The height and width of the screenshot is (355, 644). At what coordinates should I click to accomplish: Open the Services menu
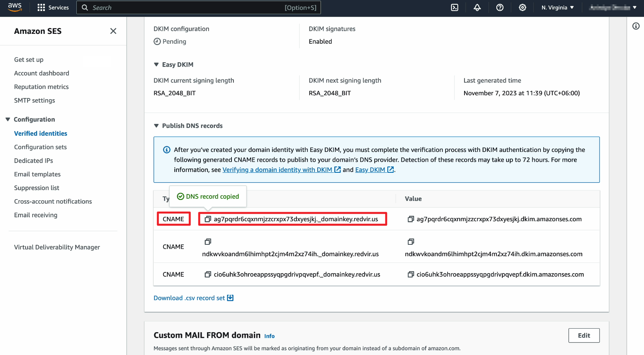(x=53, y=7)
